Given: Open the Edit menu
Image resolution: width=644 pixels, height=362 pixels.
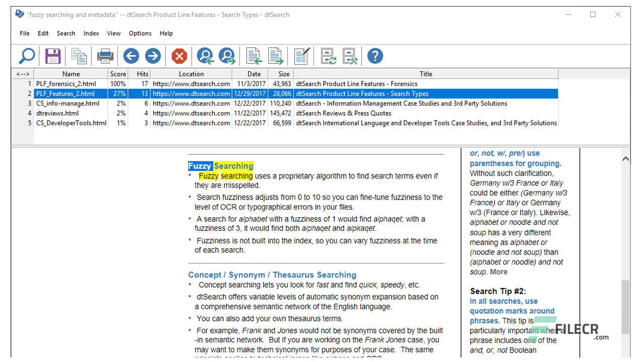Looking at the screenshot, I should [x=43, y=33].
